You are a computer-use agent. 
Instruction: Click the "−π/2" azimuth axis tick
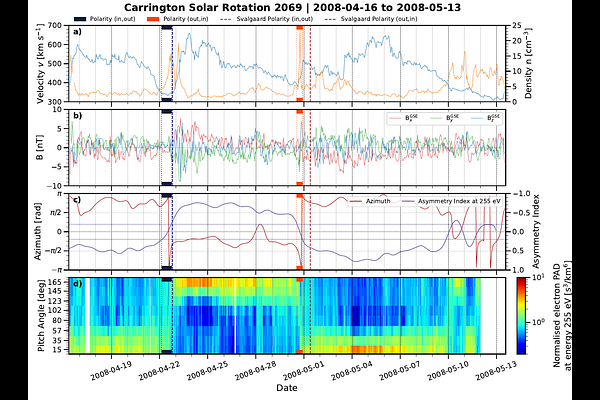click(x=52, y=251)
